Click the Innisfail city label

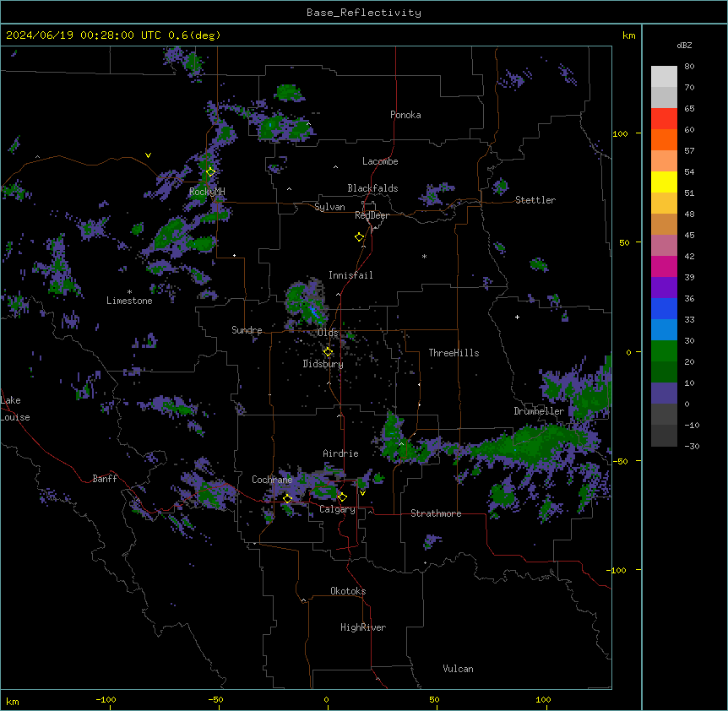click(x=350, y=275)
